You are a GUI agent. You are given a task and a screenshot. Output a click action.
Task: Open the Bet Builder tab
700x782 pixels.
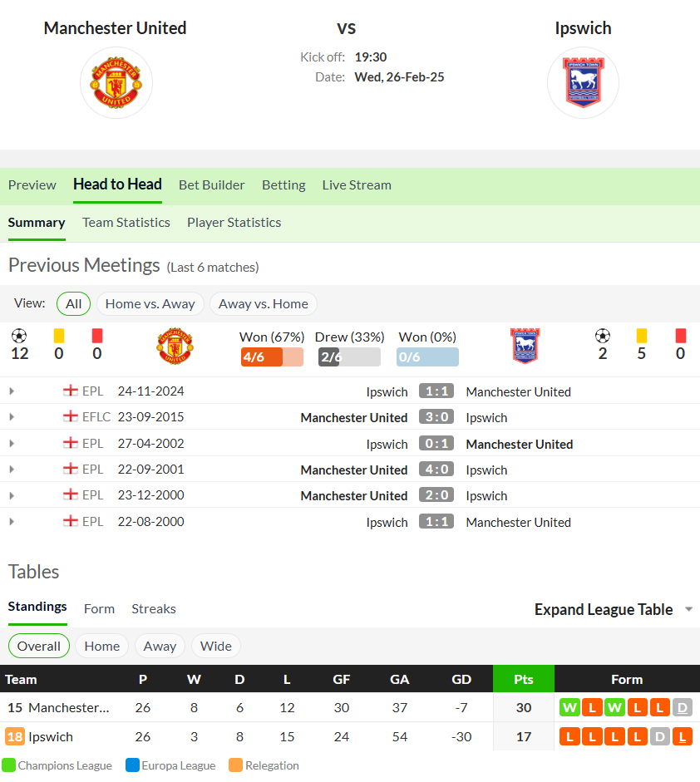click(211, 185)
